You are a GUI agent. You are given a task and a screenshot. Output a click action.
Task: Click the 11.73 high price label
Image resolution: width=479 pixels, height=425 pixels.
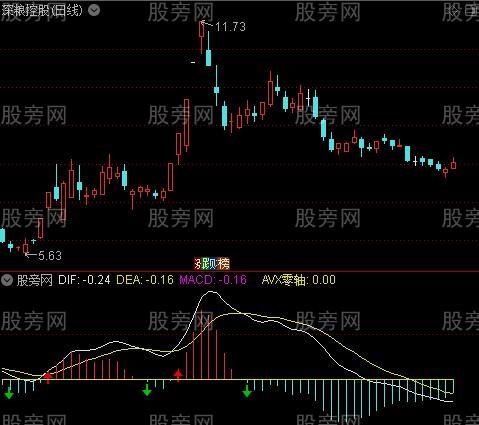(230, 27)
